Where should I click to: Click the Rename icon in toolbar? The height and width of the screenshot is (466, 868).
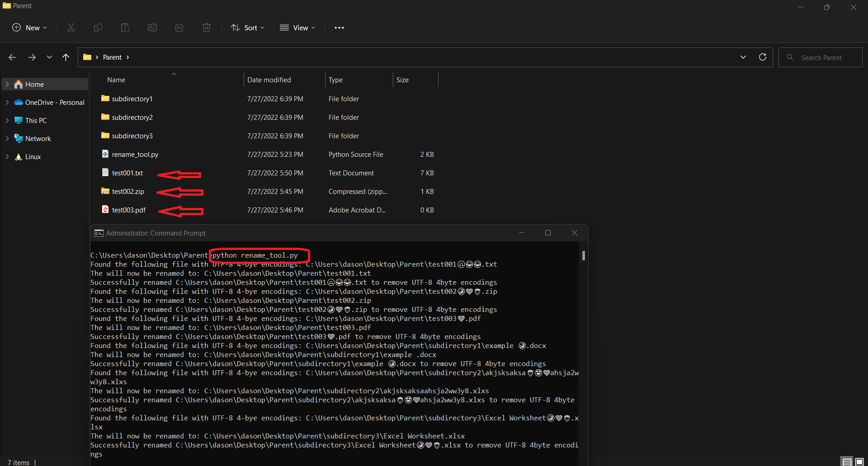coord(152,28)
